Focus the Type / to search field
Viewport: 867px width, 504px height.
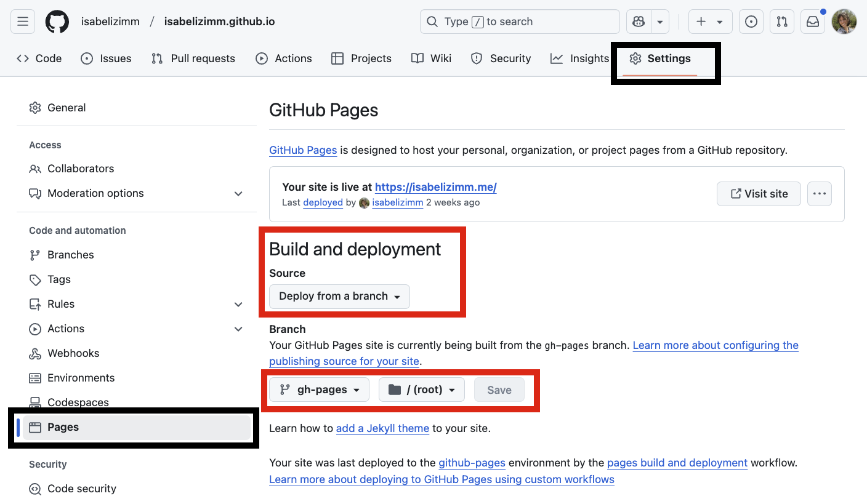pyautogui.click(x=520, y=22)
